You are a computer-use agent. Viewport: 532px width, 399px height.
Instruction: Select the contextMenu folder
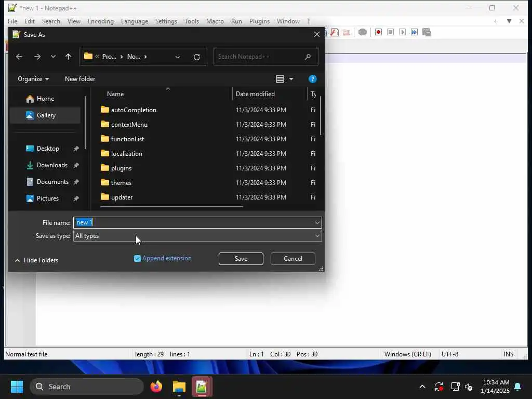[x=129, y=125]
